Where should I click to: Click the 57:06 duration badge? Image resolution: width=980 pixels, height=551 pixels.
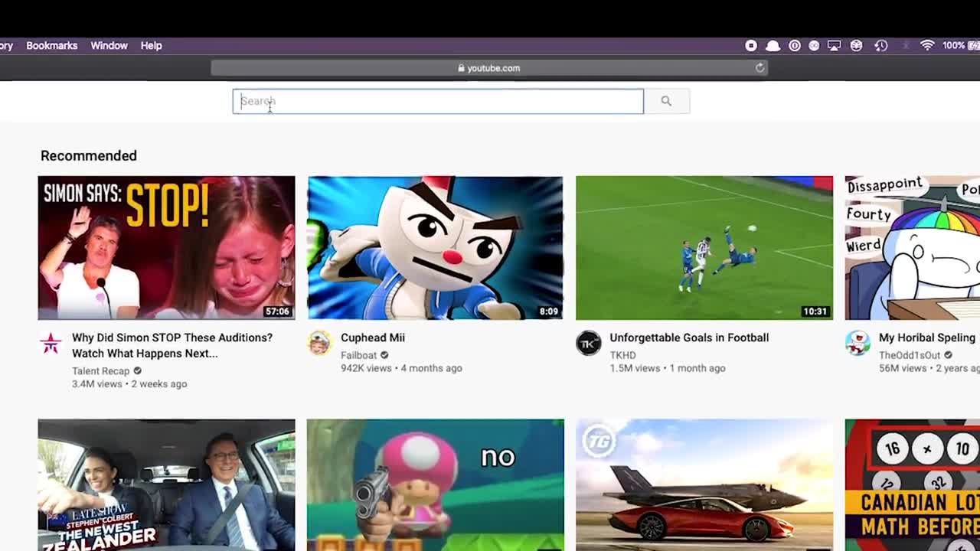coord(277,311)
